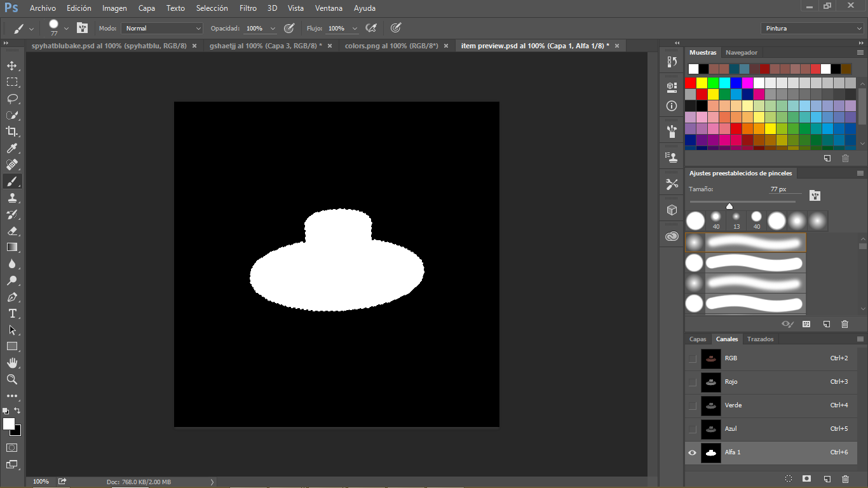Select the Zoom tool
The image size is (868, 488).
coord(11,379)
